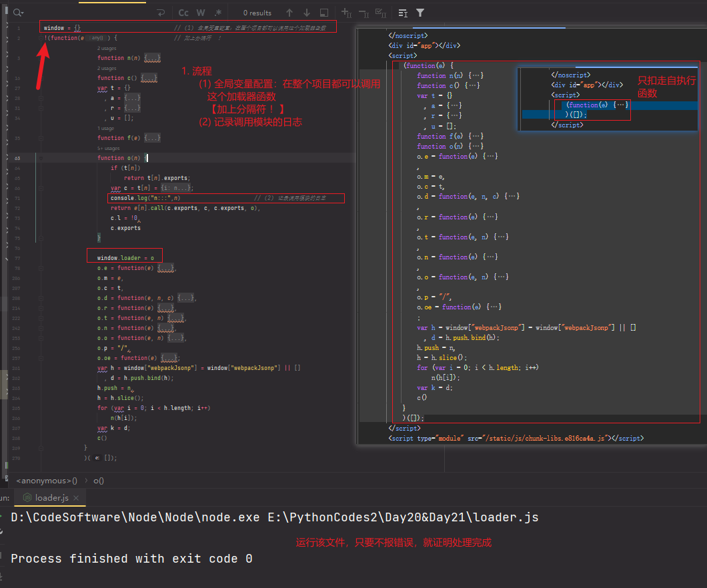Switch to loader.js run tab
Viewport: 707px width, 588px height.
[51, 498]
